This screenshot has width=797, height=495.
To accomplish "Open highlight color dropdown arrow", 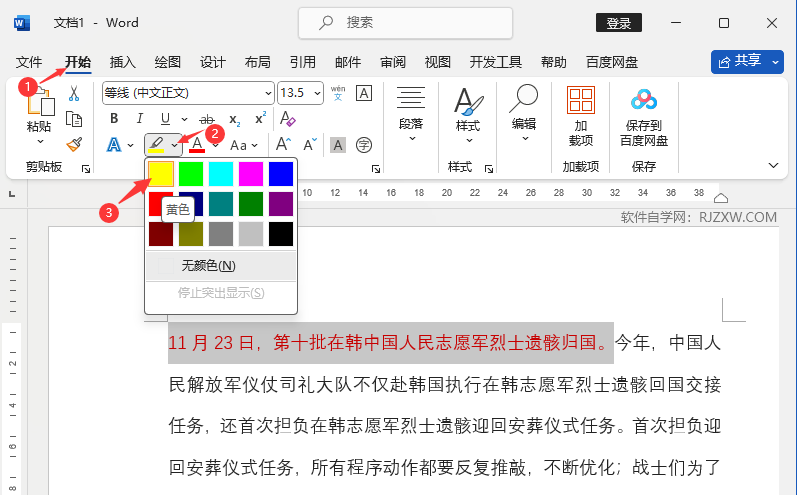I will 174,145.
